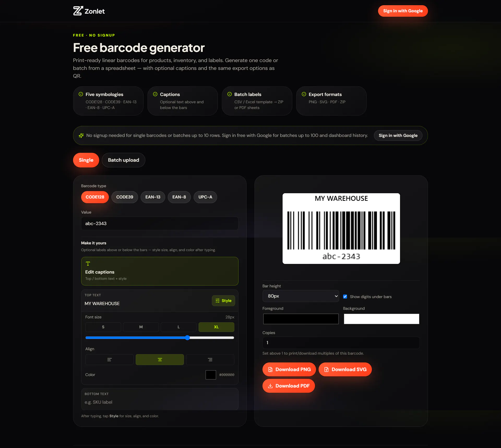Image resolution: width=501 pixels, height=448 pixels.
Task: Click the T icon in Edit captions
Action: pos(88,264)
